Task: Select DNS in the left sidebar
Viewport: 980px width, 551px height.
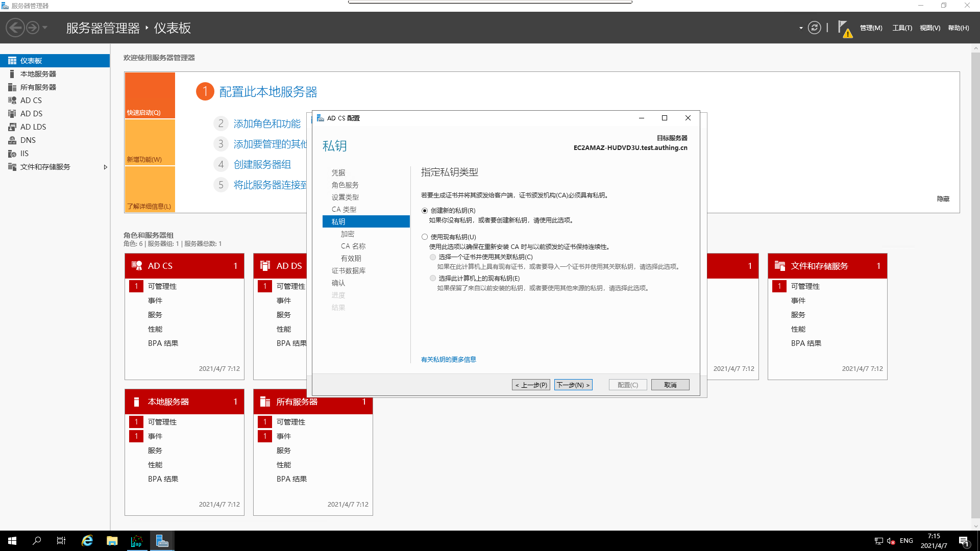Action: tap(28, 140)
